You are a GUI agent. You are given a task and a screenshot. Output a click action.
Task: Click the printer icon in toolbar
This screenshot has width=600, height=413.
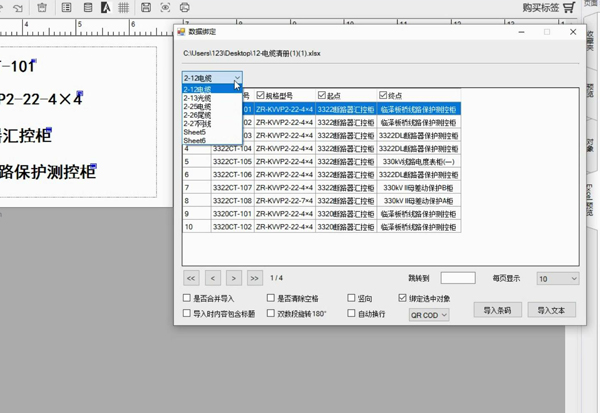click(185, 8)
